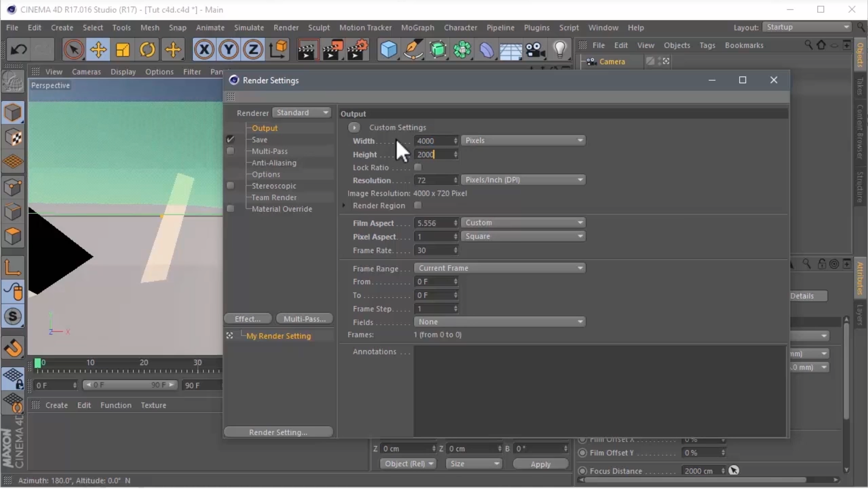Click the Undo arrow icon
868x489 pixels.
coord(19,50)
